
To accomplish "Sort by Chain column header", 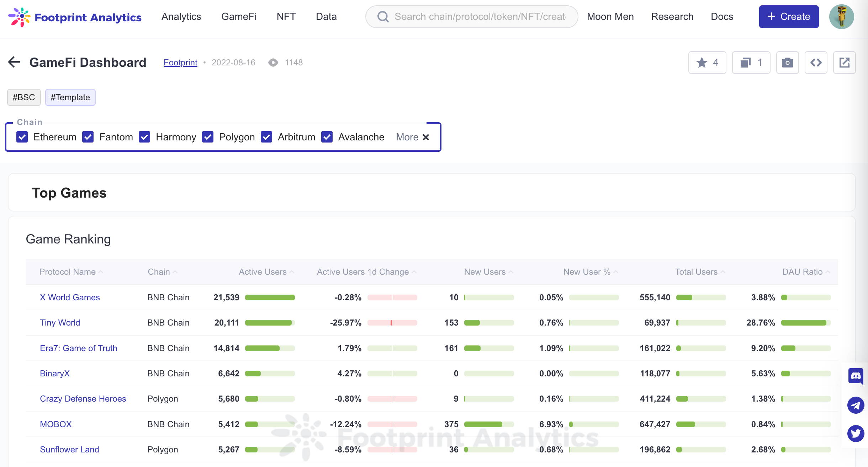I will click(163, 272).
